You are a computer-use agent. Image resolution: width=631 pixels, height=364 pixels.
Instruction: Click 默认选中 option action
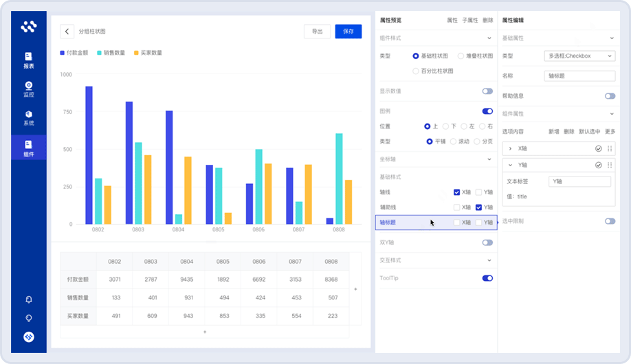pos(590,132)
